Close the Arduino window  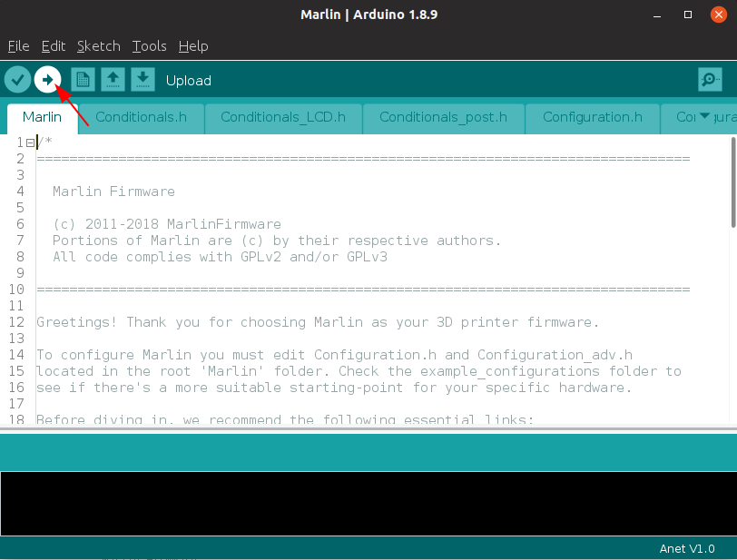click(719, 15)
